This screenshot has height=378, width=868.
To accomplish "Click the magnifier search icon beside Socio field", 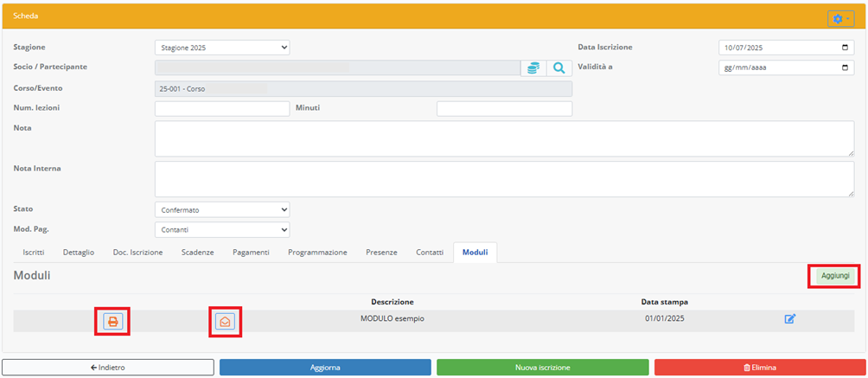I will [x=559, y=67].
